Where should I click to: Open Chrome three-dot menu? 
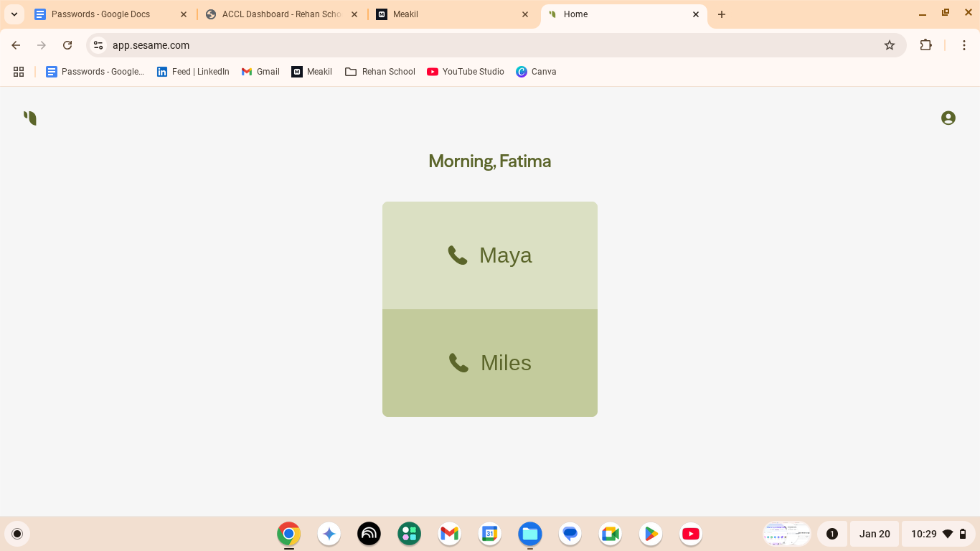[x=964, y=45]
